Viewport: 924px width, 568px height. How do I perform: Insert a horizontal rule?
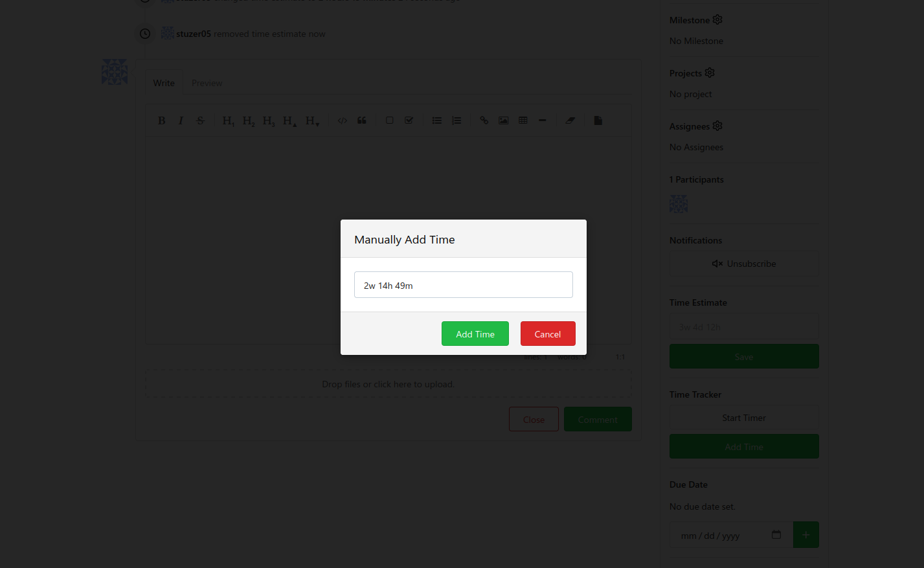[543, 120]
